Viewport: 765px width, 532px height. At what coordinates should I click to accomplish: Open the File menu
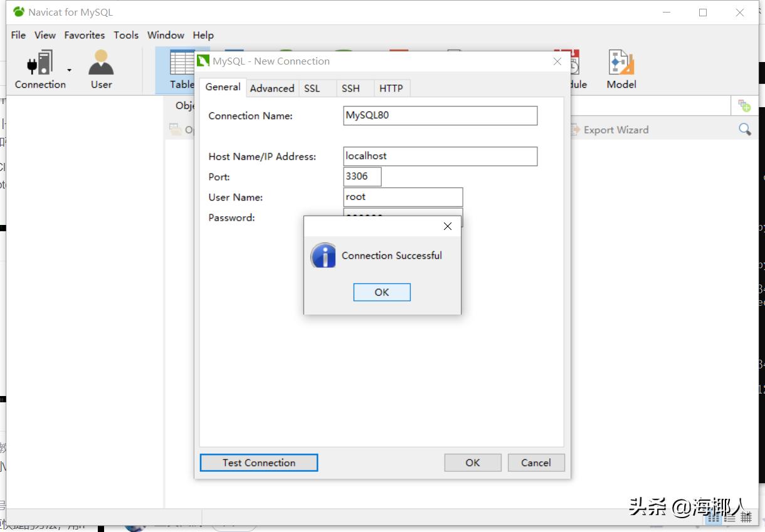(x=18, y=35)
